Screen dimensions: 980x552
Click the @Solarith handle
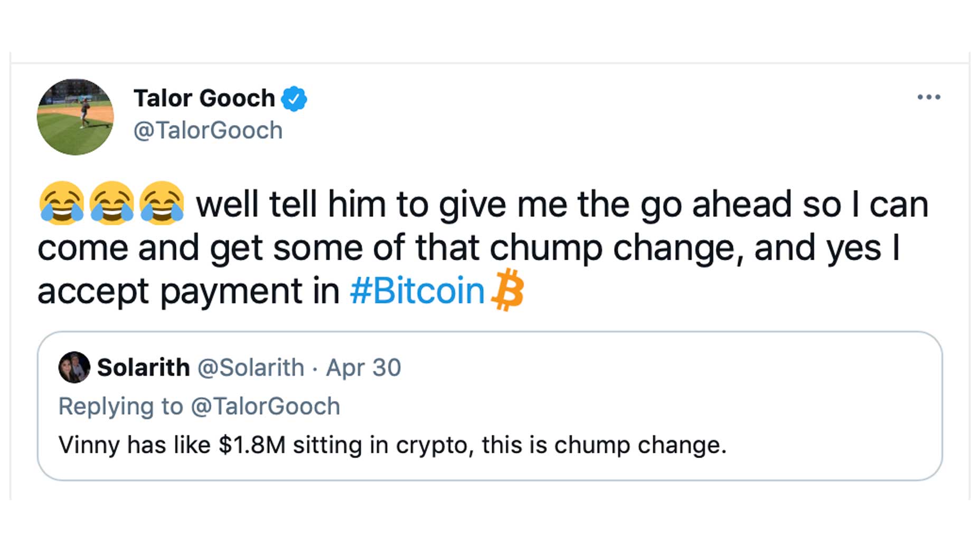(251, 367)
